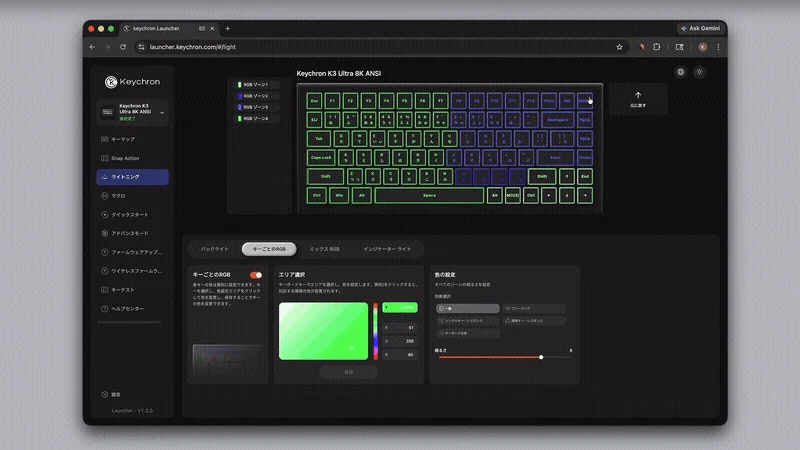800x450 pixels.
Task: Click the globe language icon
Action: pos(681,72)
